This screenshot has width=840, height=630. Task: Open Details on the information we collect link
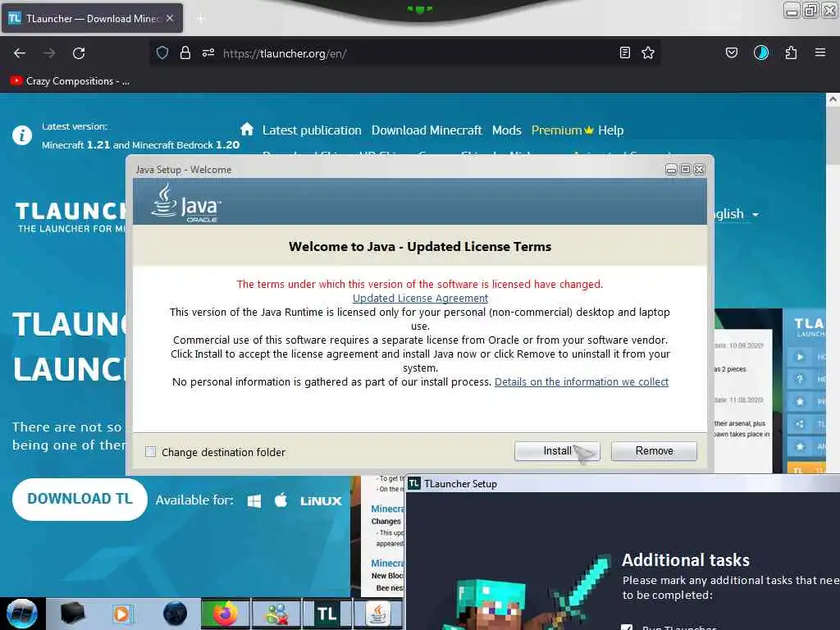click(x=582, y=382)
